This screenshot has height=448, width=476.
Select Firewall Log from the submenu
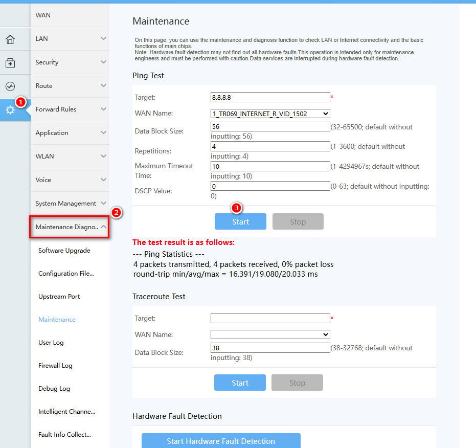55,366
